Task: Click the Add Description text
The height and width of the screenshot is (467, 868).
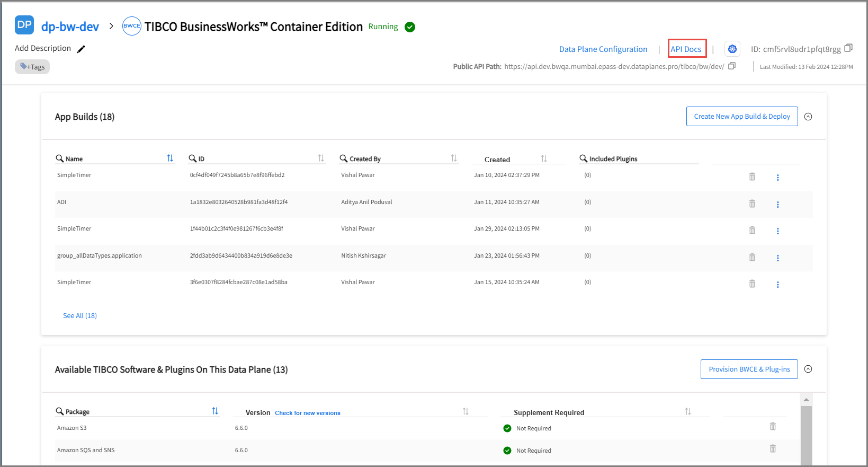Action: [x=43, y=48]
